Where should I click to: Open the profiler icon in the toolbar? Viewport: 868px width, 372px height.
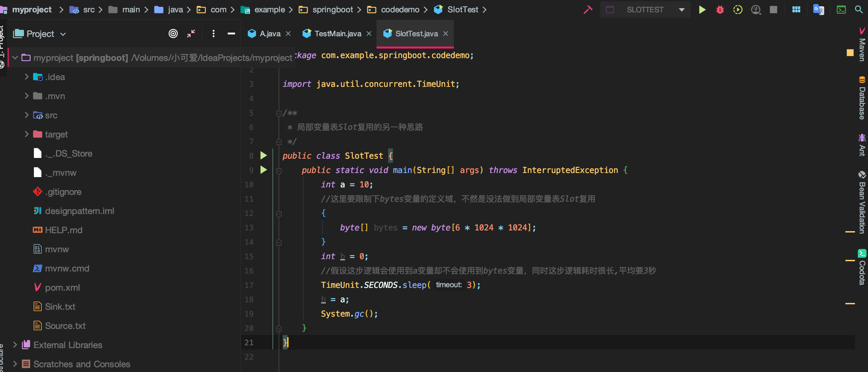click(756, 10)
